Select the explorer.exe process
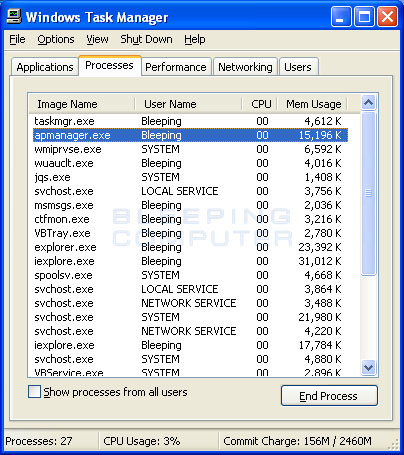The height and width of the screenshot is (455, 404). coord(190,247)
